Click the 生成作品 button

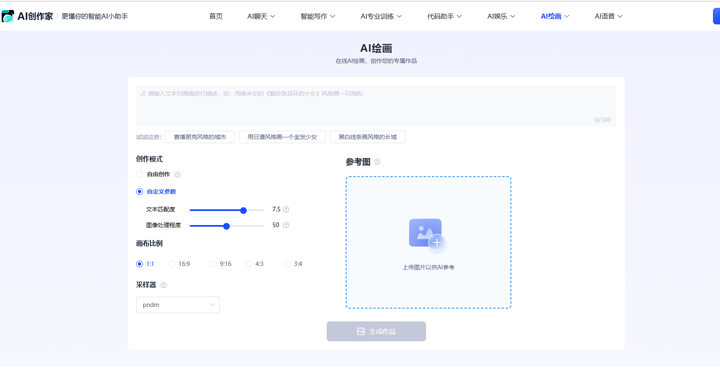[376, 331]
